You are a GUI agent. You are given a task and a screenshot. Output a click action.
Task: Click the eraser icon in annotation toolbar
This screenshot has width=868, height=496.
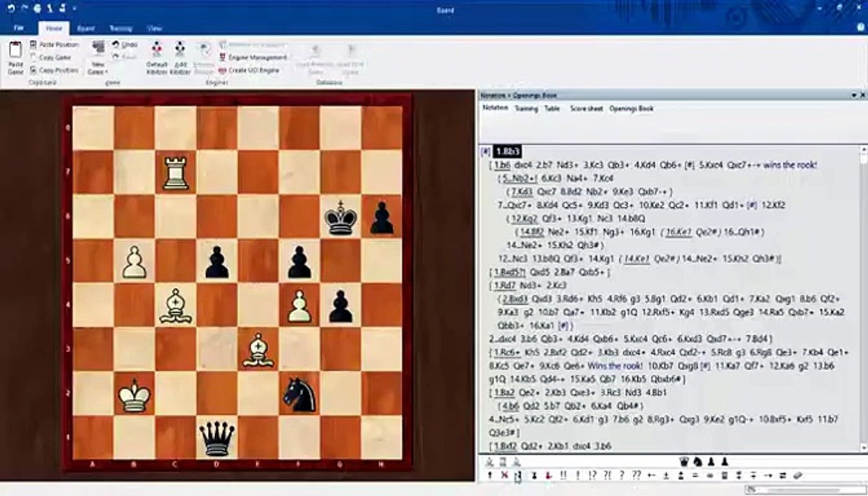798,475
